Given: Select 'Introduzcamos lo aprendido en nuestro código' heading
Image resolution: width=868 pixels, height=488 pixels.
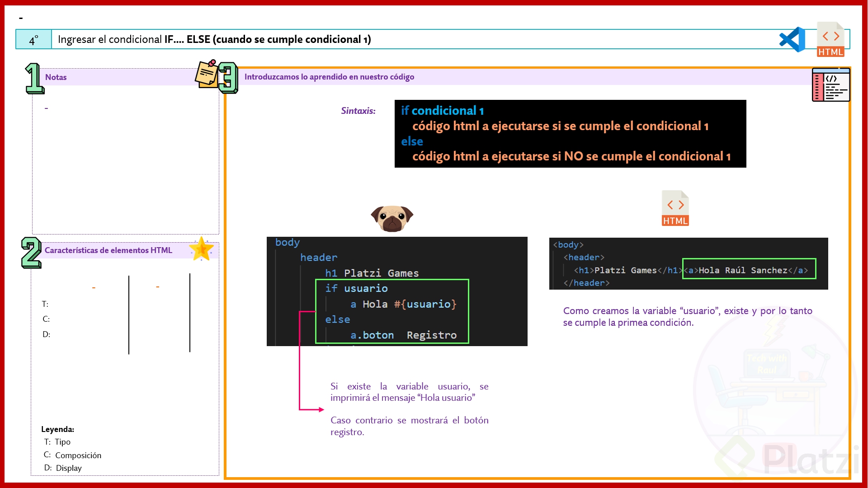Looking at the screenshot, I should 329,77.
